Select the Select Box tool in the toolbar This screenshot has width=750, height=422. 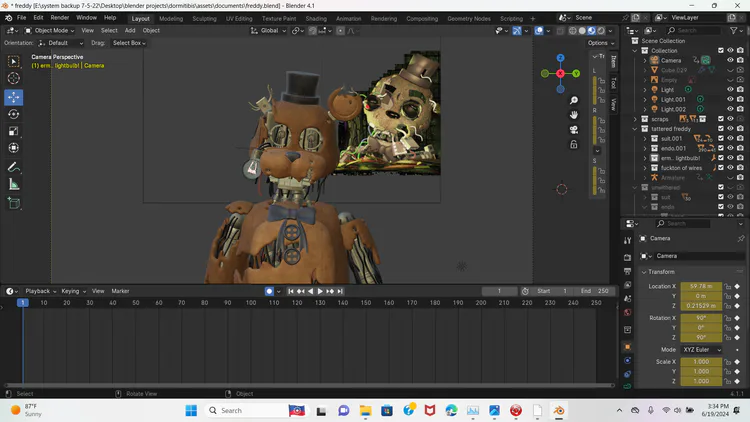(x=13, y=61)
